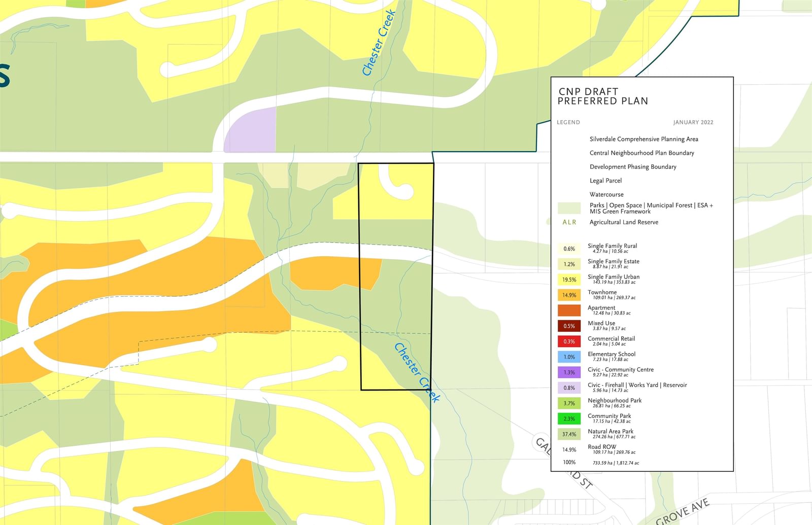Viewport: 812px width, 525px height.
Task: Click the yellow Single Family Urban swatch
Action: click(569, 279)
